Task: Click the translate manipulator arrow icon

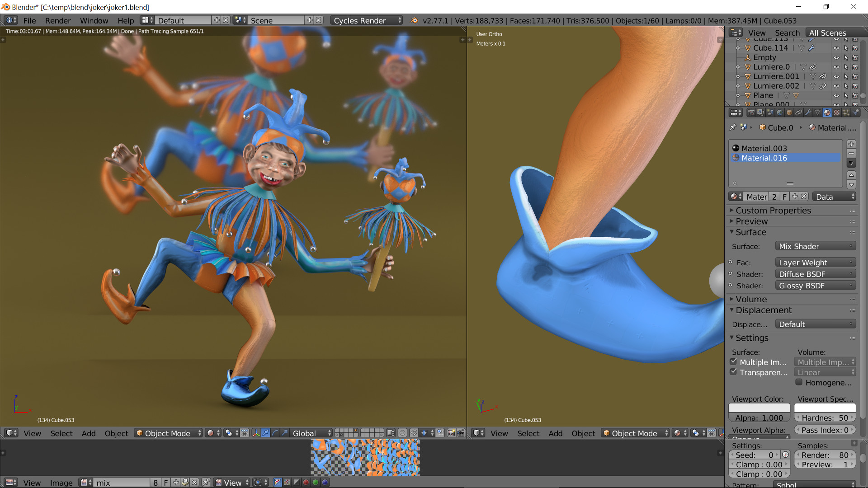Action: (265, 433)
